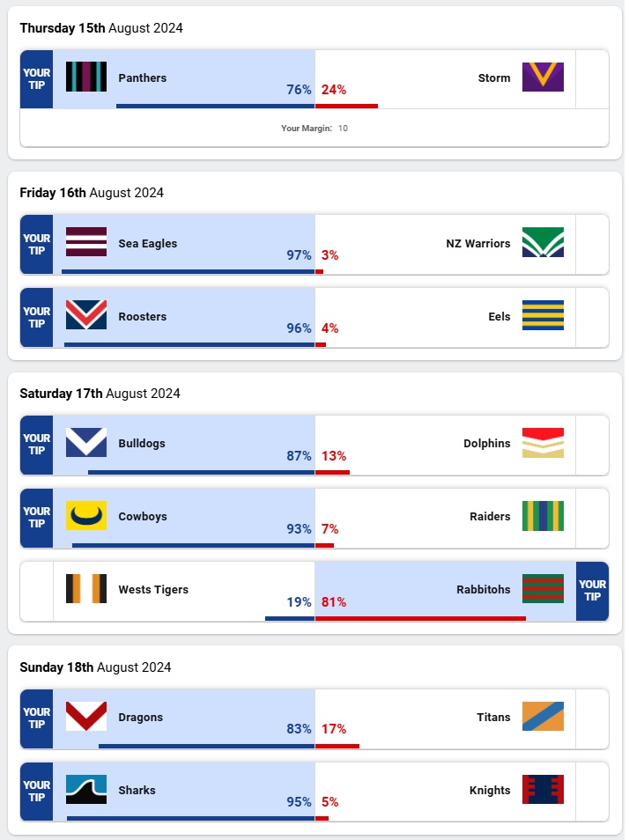Image resolution: width=629 pixels, height=840 pixels.
Task: Click the Panthers team logo
Action: point(86,77)
